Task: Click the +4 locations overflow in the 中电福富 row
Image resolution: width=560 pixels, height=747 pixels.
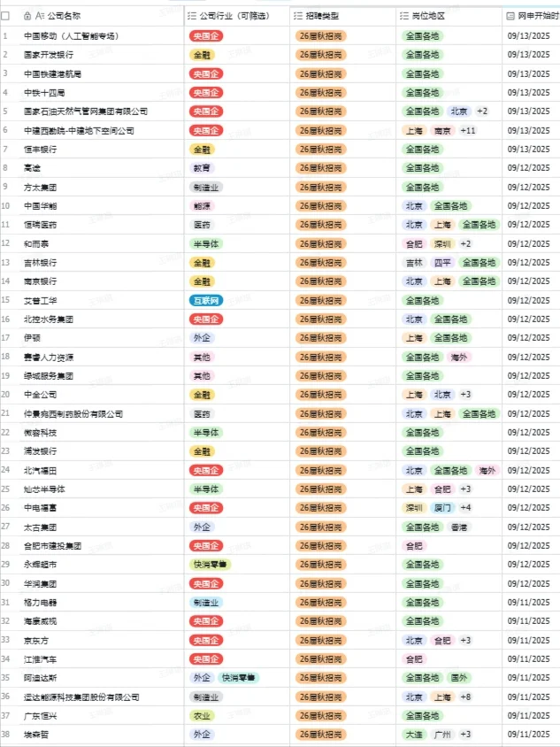Action: 465,508
